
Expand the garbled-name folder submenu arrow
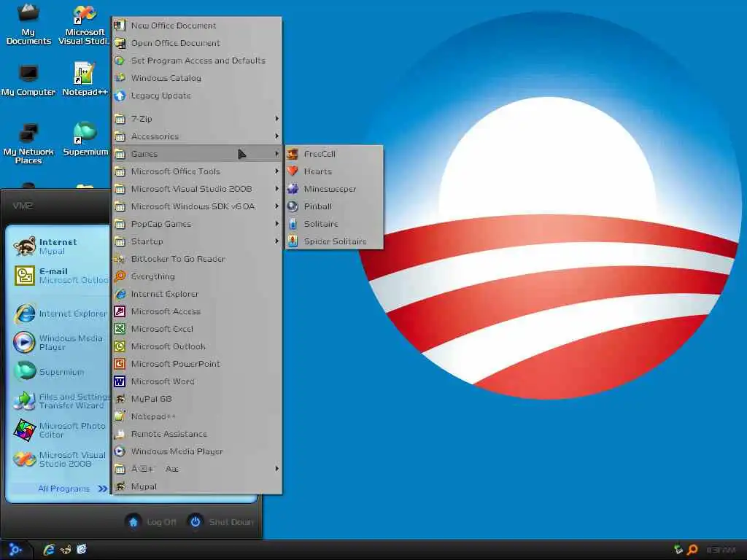pyautogui.click(x=276, y=469)
